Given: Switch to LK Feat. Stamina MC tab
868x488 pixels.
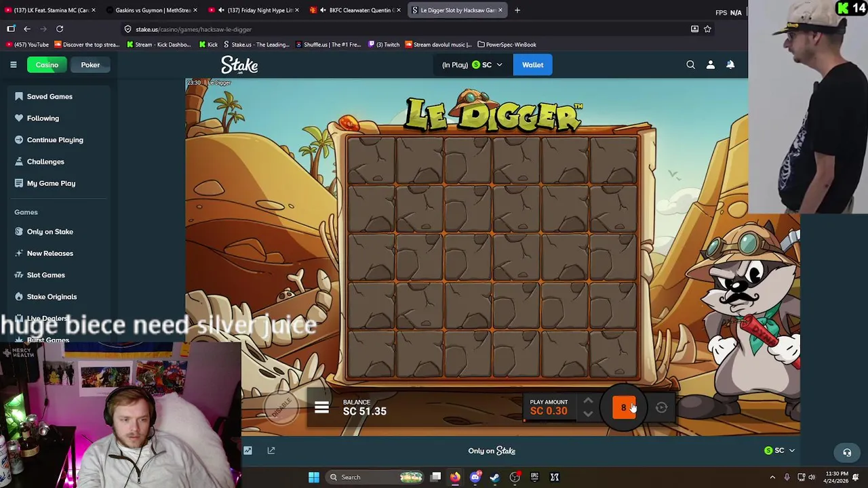Looking at the screenshot, I should point(51,10).
